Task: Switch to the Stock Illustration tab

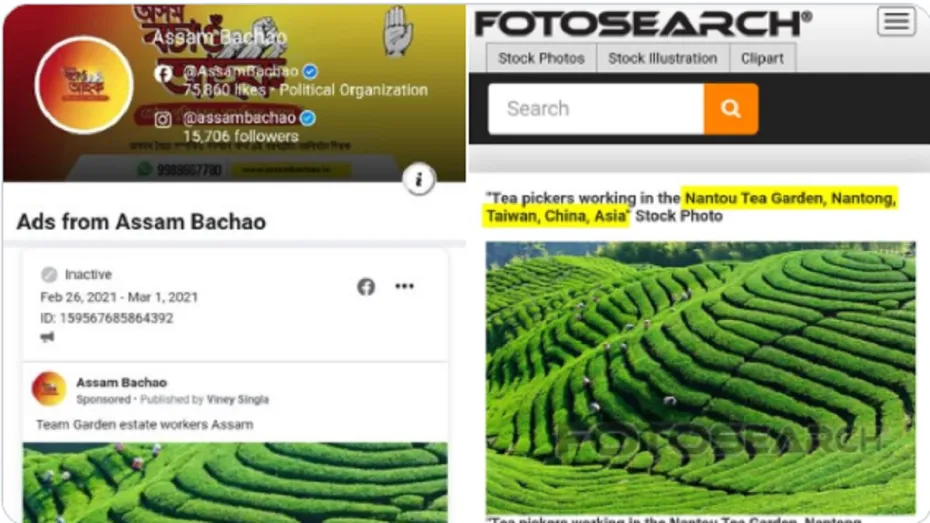Action: 663,58
